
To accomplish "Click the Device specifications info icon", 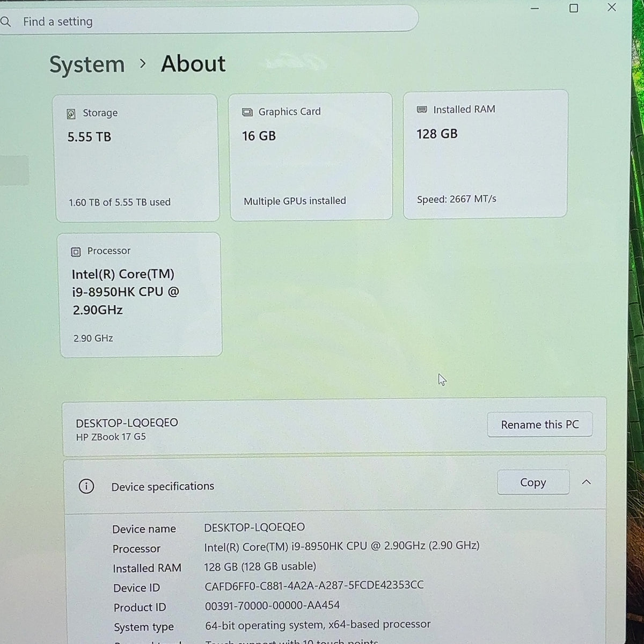I will click(x=86, y=486).
